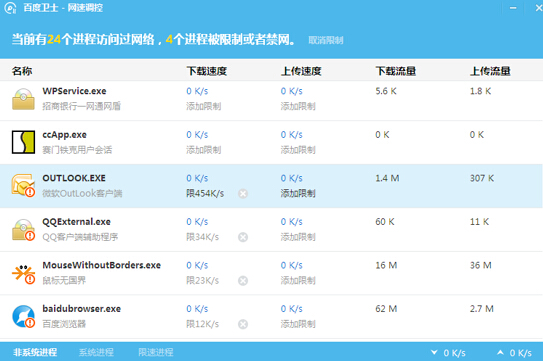Select the WPService.exe process name
543x361 pixels.
click(x=74, y=91)
